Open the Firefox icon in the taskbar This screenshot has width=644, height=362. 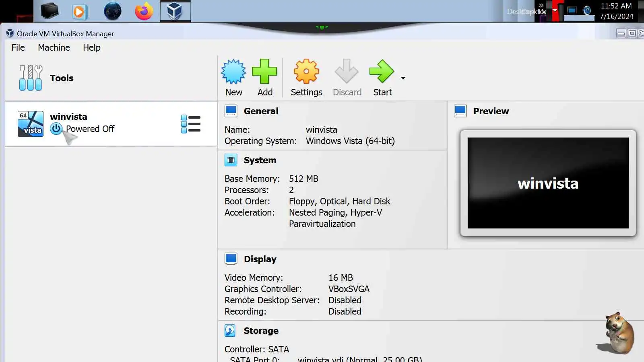[x=144, y=11]
